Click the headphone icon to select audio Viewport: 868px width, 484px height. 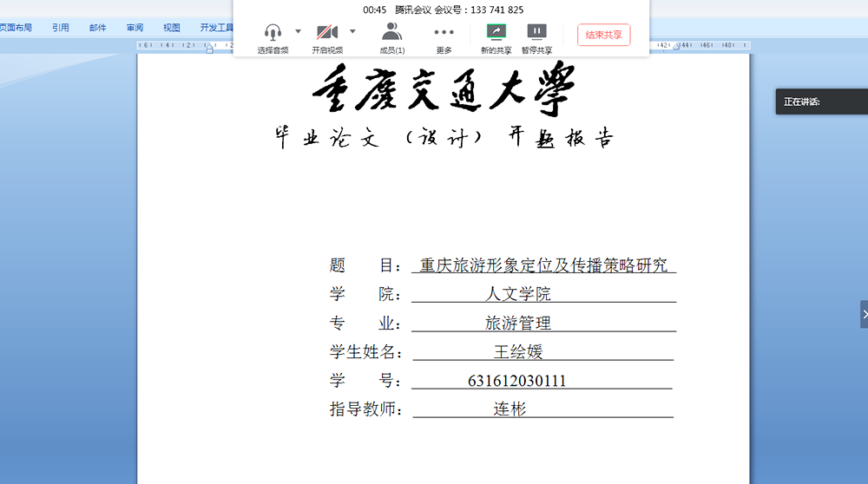[273, 33]
